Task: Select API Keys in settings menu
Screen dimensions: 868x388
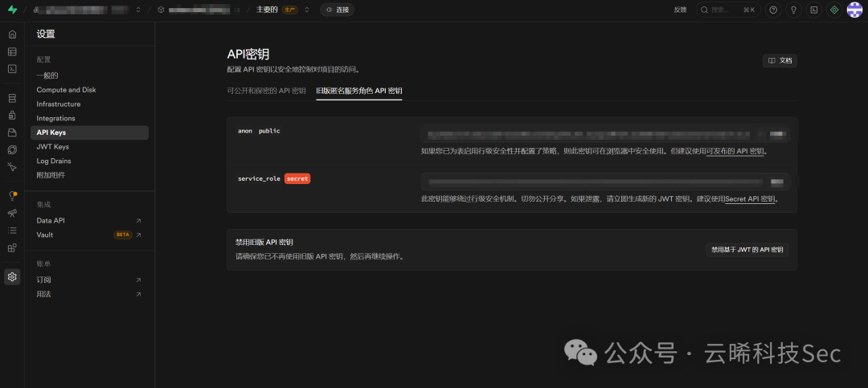Action: tap(89, 133)
